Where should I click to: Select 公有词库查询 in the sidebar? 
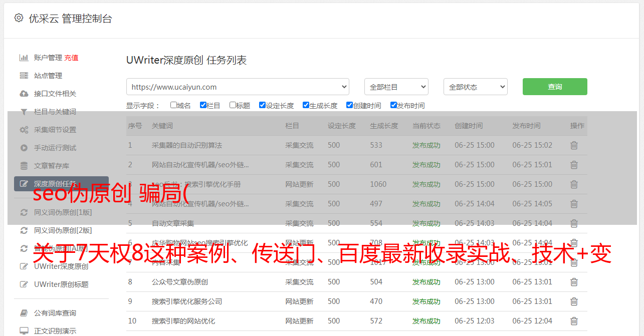(55, 313)
